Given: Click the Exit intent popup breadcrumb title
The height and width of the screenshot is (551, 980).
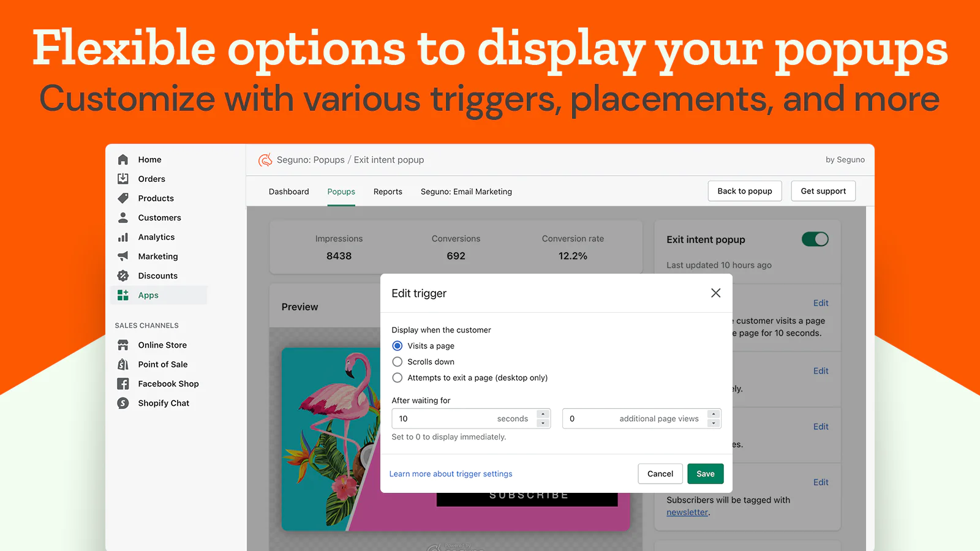Looking at the screenshot, I should click(x=389, y=160).
